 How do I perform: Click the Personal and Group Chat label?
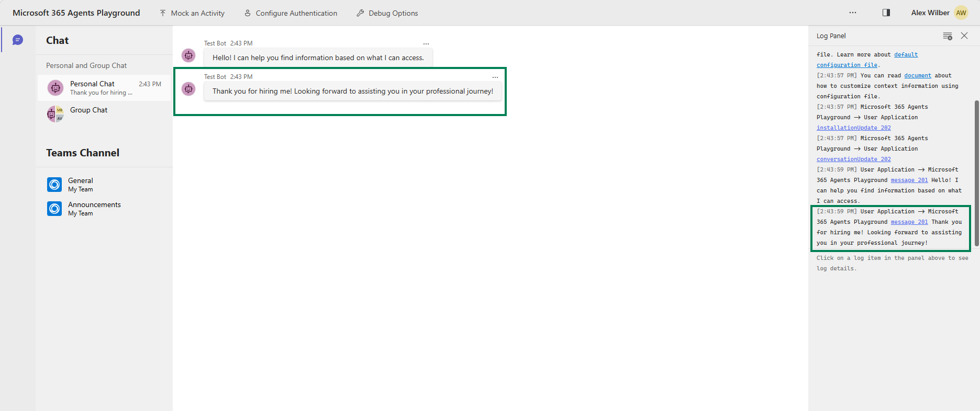tap(86, 65)
